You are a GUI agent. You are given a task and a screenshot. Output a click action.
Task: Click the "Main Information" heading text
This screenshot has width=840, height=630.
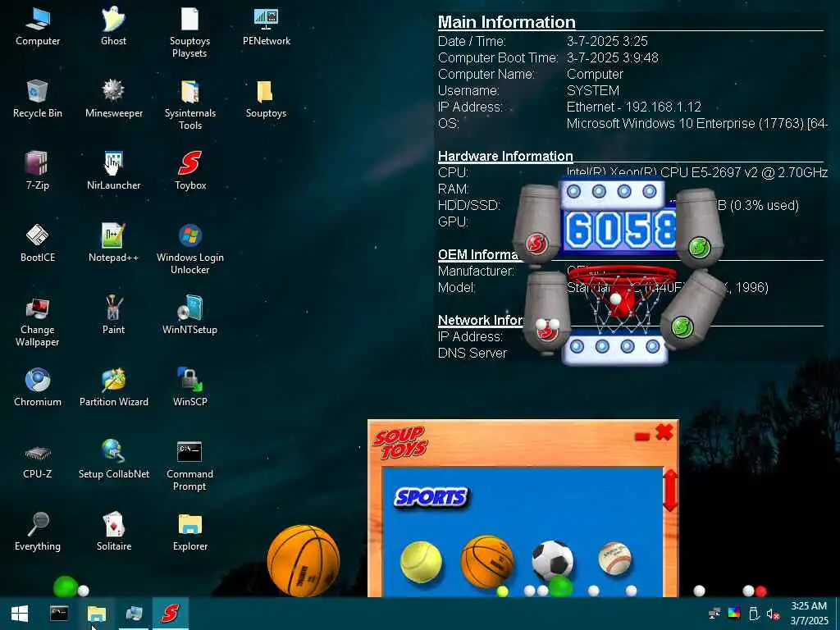pyautogui.click(x=507, y=22)
